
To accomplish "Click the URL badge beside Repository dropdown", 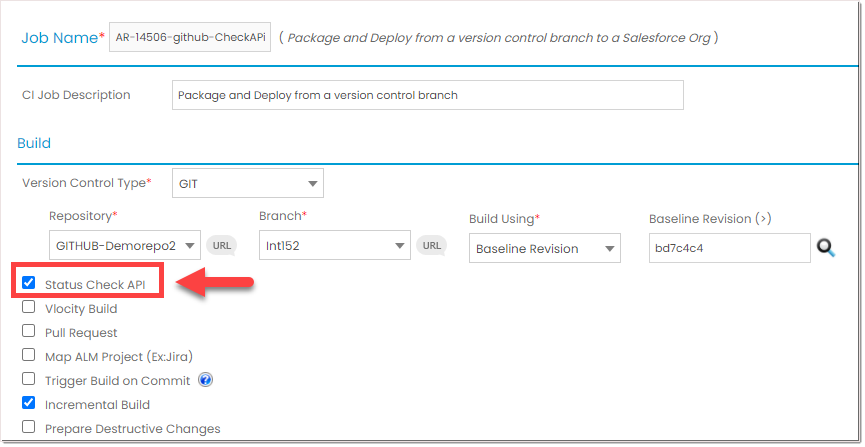I will coord(221,245).
